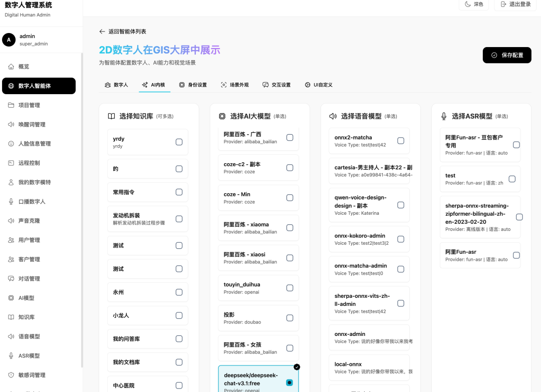The height and width of the screenshot is (392, 541).
Task: Click the 深色 theme button
Action: coord(474,4)
